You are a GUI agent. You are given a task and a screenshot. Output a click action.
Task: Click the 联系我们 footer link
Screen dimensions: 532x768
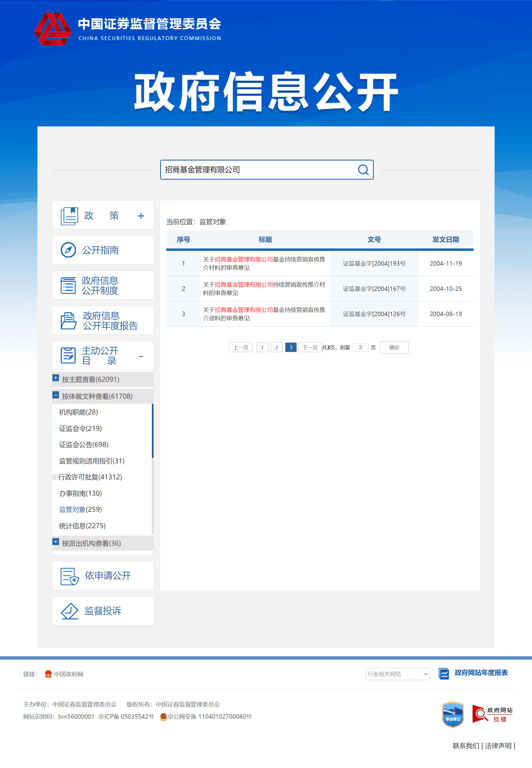(466, 746)
